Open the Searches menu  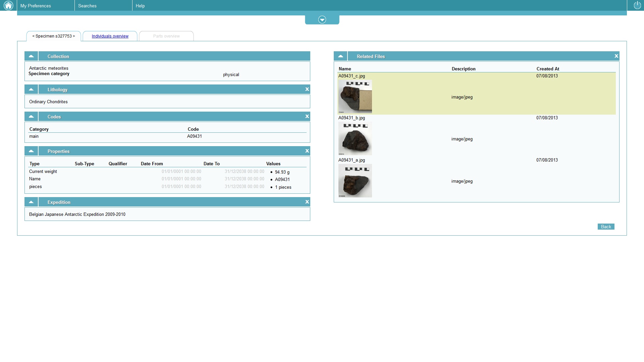87,6
